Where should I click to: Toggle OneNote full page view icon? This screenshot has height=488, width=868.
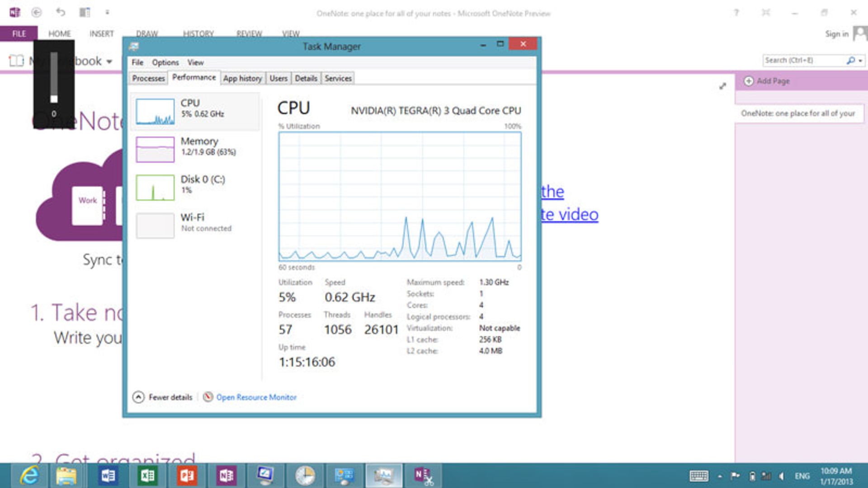pyautogui.click(x=766, y=13)
